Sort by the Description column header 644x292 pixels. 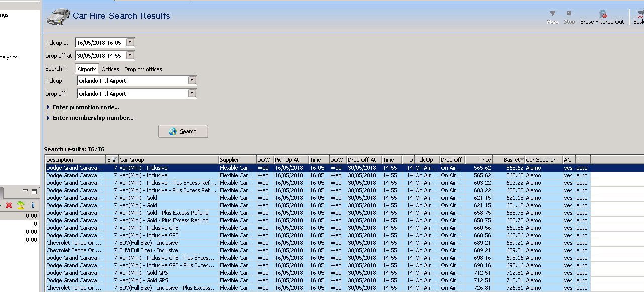[x=75, y=160]
